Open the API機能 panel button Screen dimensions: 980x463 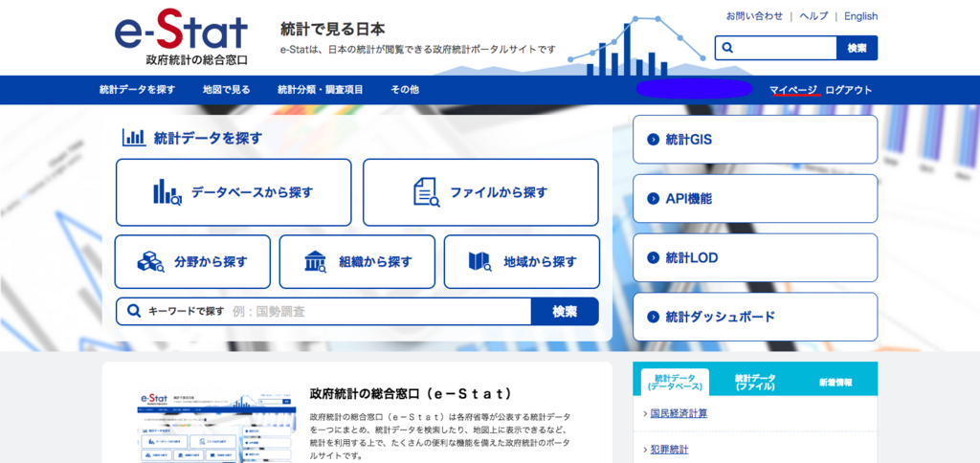[755, 199]
